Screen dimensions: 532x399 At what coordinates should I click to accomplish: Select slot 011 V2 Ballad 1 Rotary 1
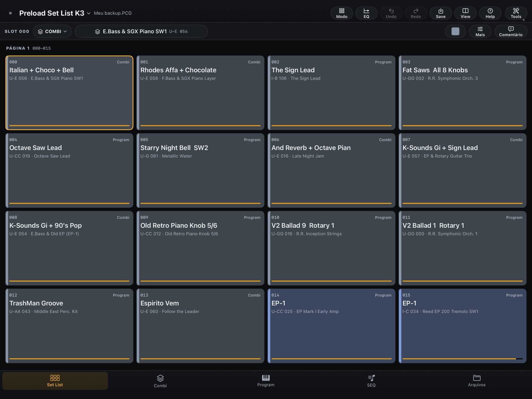pyautogui.click(x=462, y=248)
